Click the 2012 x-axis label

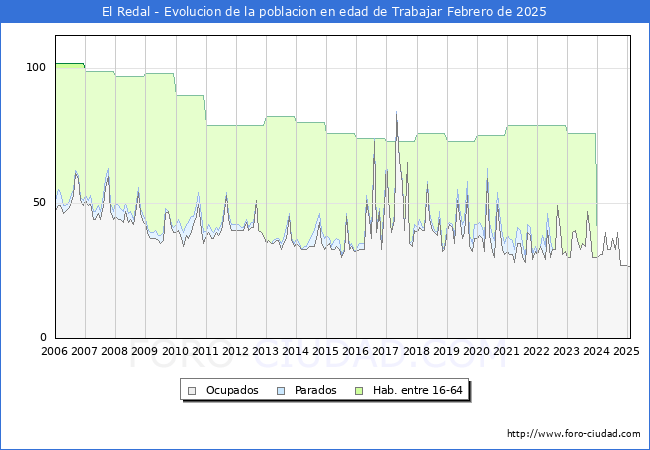(235, 351)
